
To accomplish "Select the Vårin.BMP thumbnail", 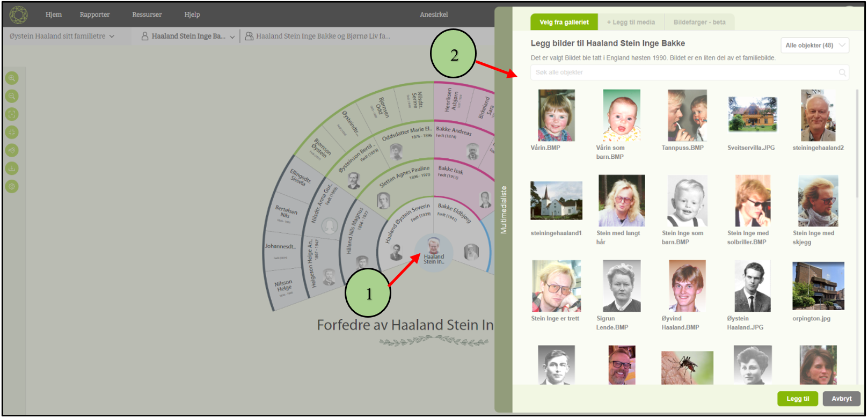I will (556, 115).
